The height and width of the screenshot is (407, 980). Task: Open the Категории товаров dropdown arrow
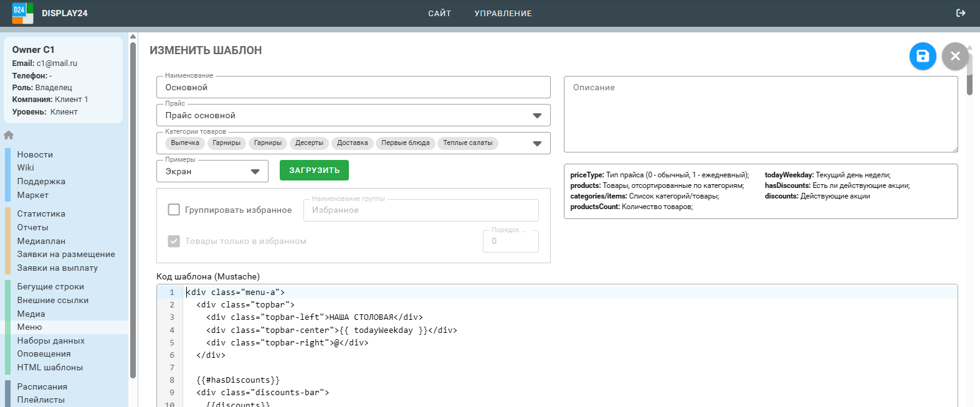(536, 144)
